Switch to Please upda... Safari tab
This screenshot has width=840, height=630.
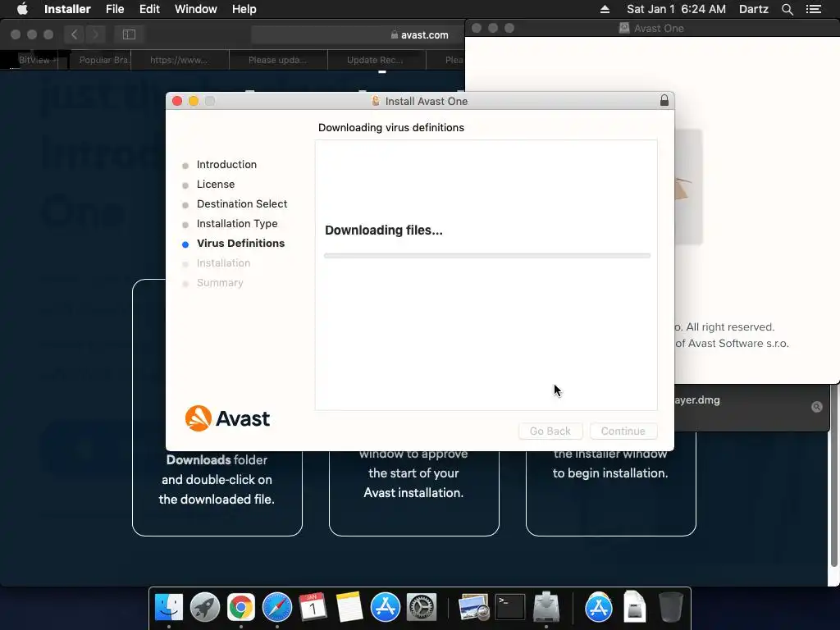pos(278,60)
